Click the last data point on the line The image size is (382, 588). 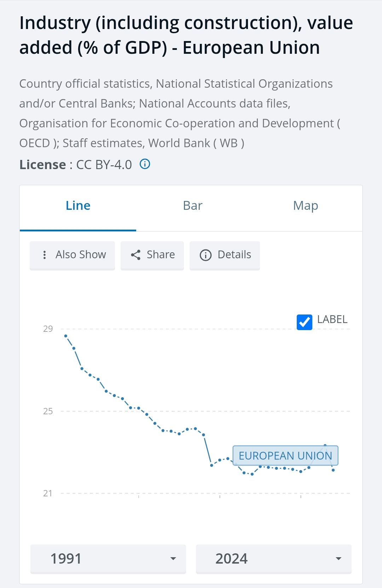tap(333, 470)
